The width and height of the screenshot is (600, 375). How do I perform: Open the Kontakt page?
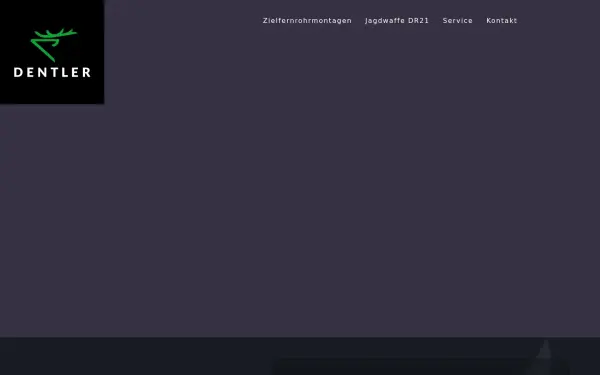502,21
